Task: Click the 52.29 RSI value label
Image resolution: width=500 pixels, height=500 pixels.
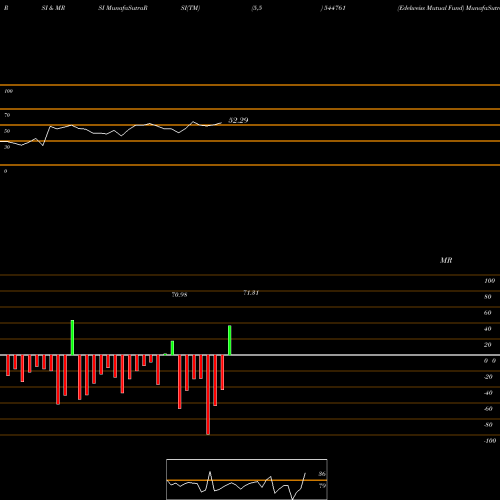Action: click(x=238, y=120)
